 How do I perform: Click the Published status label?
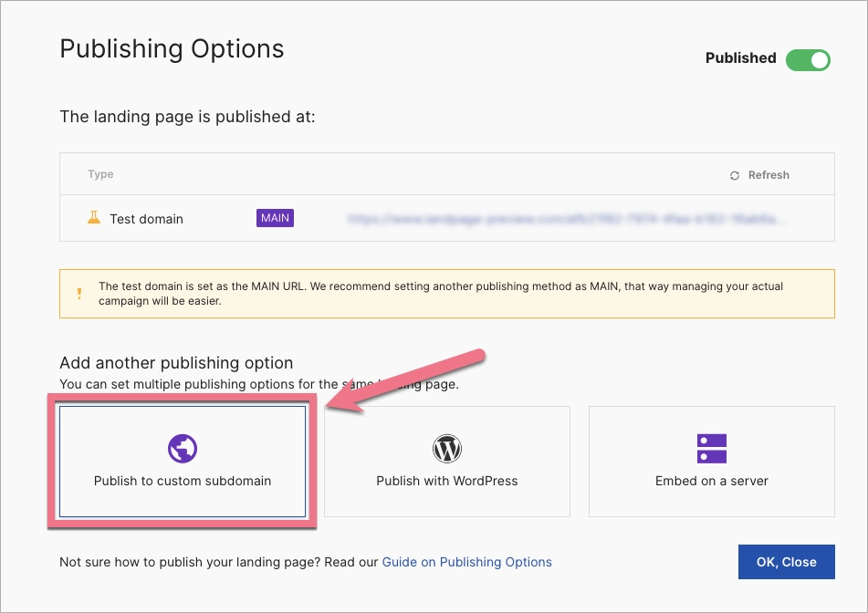[740, 58]
